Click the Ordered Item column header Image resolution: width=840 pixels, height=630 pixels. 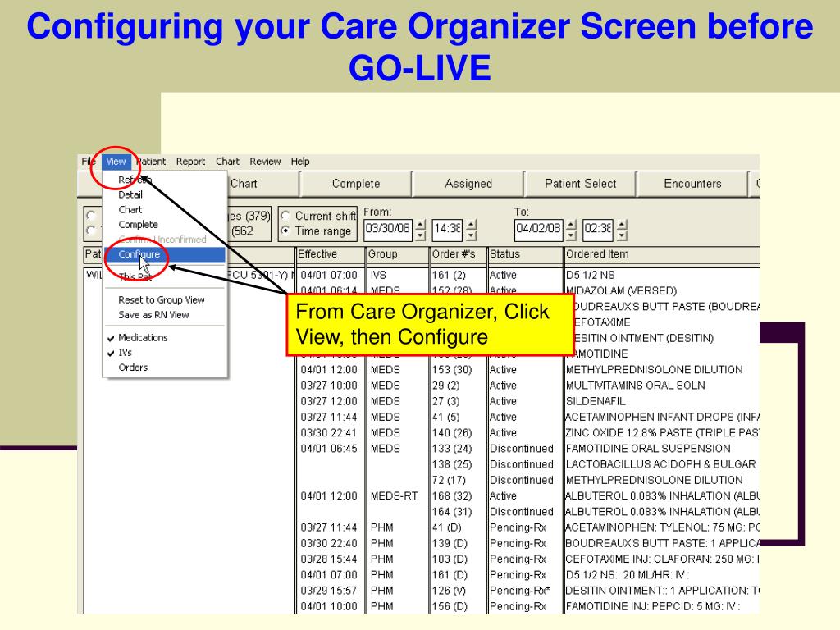[662, 254]
